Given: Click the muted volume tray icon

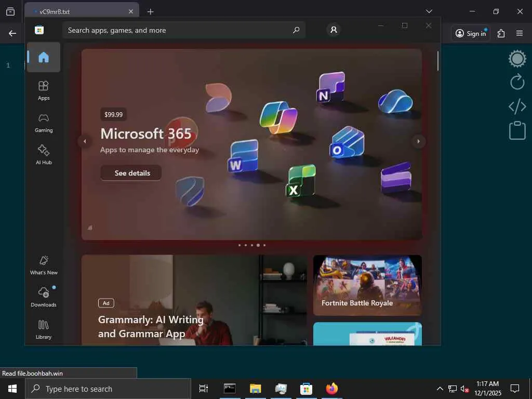Looking at the screenshot, I should point(464,389).
